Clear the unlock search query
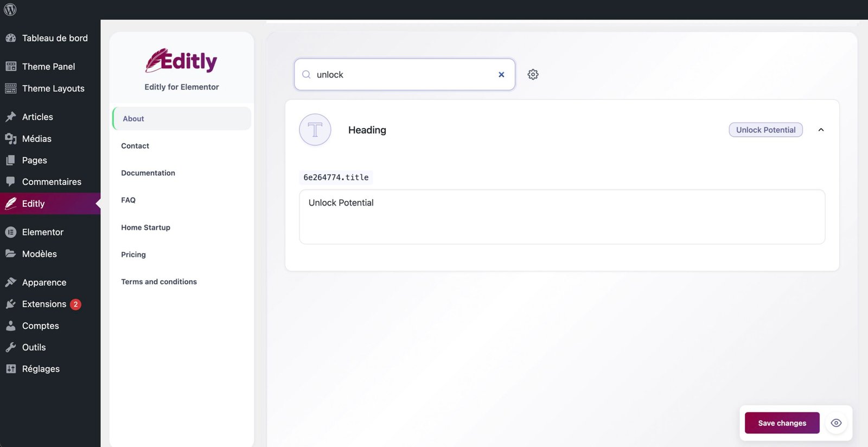868x447 pixels. (x=501, y=74)
